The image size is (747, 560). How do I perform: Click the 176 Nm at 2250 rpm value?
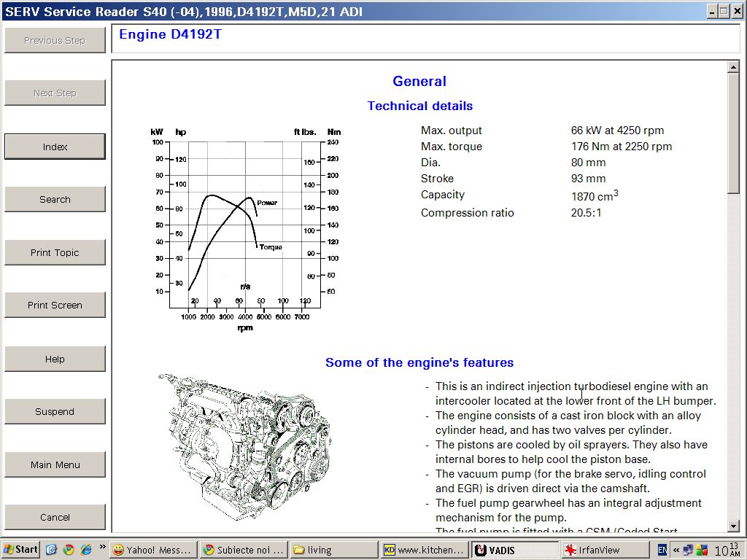[x=622, y=146]
